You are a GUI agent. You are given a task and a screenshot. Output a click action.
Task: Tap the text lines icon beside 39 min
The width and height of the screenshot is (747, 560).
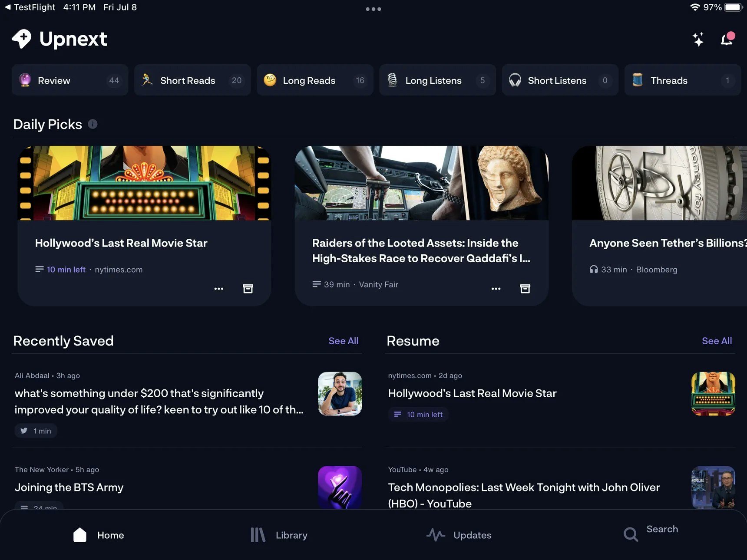point(317,284)
